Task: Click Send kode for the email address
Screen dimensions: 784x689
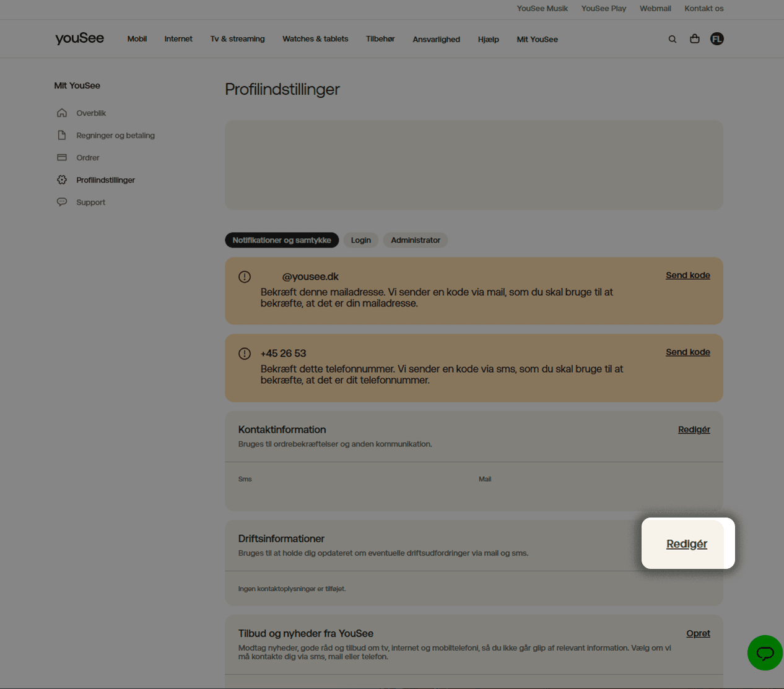Action: click(x=687, y=275)
